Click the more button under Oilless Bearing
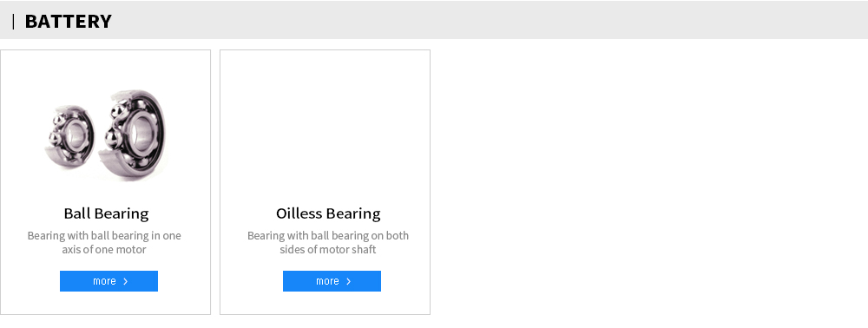Viewport: 868px width, 328px height. (332, 281)
